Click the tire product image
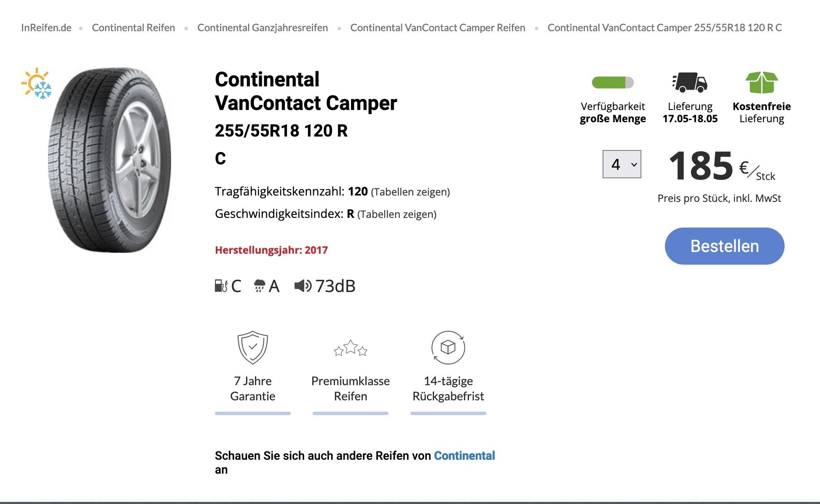 click(110, 160)
